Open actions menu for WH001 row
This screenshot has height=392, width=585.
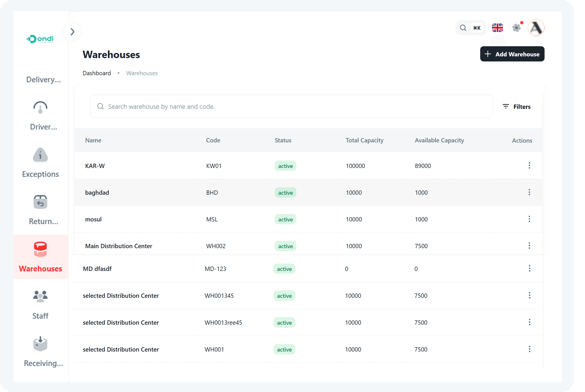coord(529,349)
